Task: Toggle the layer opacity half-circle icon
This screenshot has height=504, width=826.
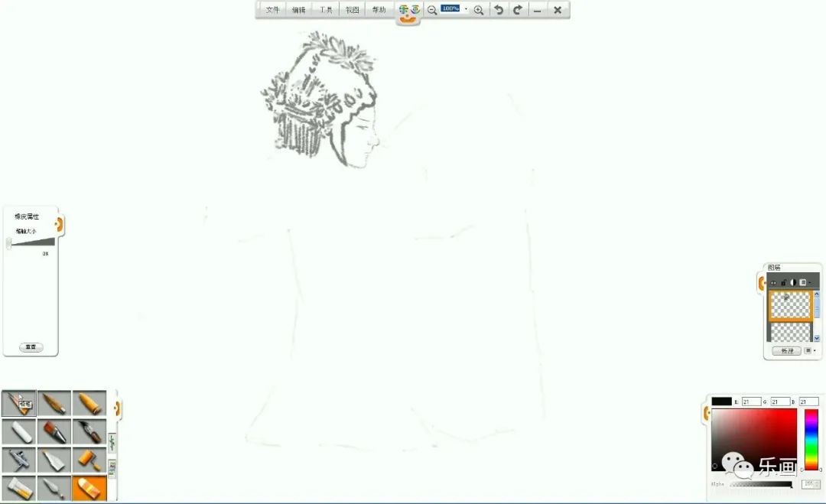Action: (x=793, y=282)
